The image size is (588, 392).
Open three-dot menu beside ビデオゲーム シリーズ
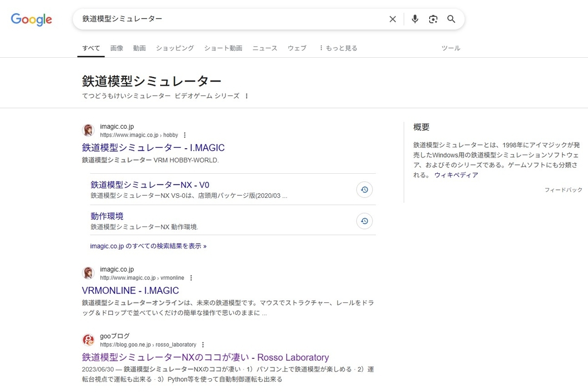[x=246, y=96]
